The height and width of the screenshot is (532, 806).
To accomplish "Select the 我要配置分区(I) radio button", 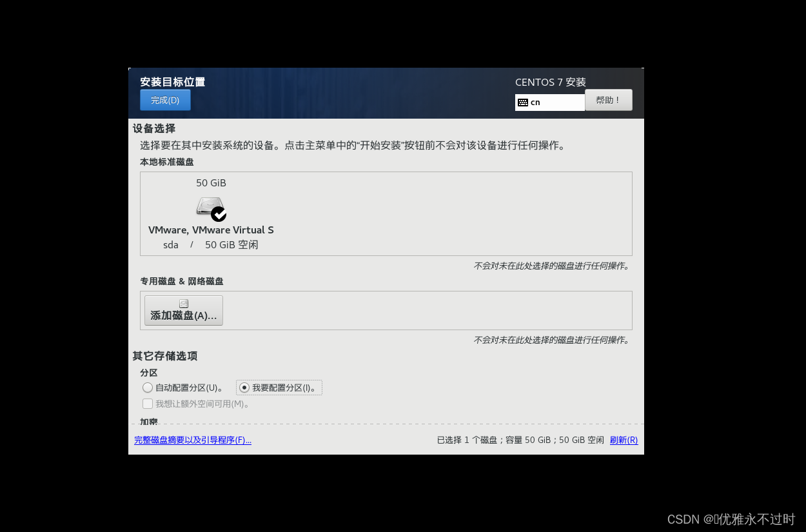I will pos(244,388).
